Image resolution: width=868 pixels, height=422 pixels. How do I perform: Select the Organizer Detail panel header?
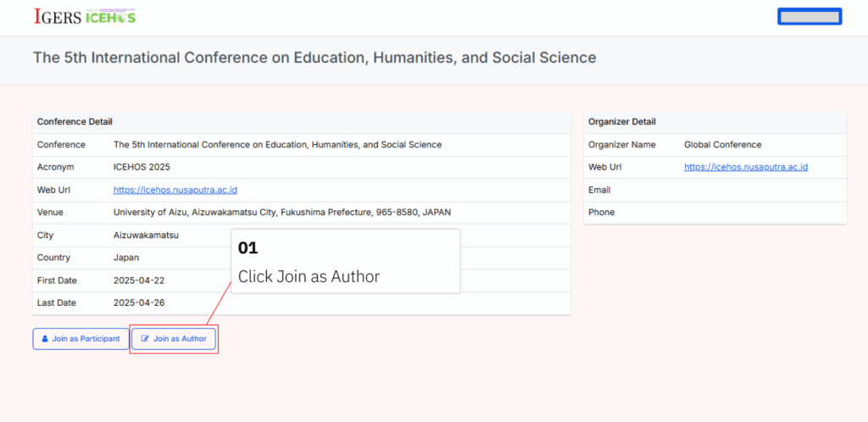[621, 122]
